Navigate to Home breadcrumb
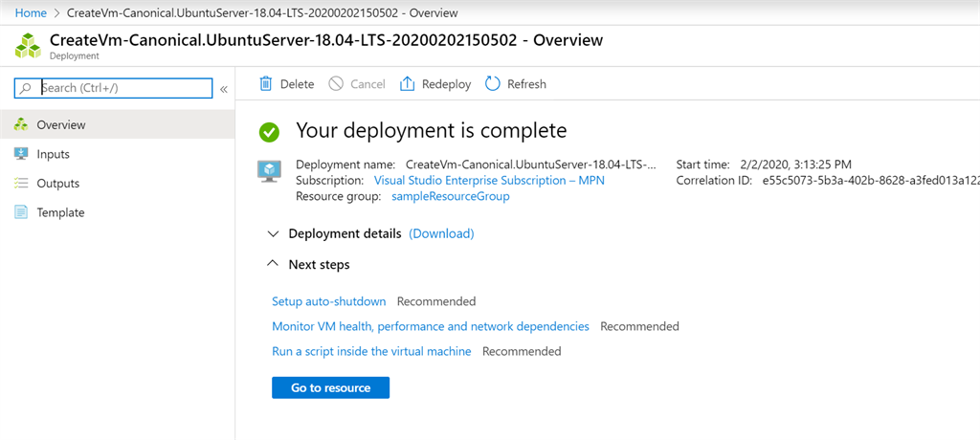Image resolution: width=980 pixels, height=440 pixels. [x=31, y=13]
